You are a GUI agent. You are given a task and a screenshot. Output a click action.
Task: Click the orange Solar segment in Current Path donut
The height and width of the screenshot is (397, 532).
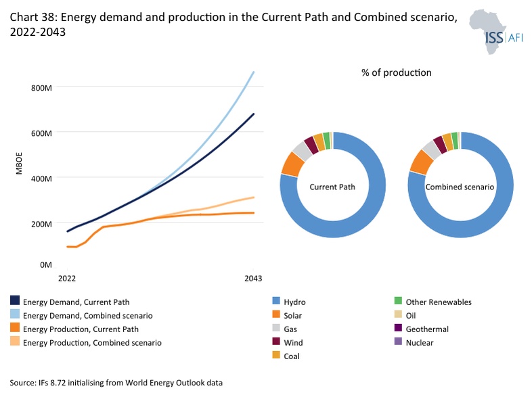[x=292, y=165]
